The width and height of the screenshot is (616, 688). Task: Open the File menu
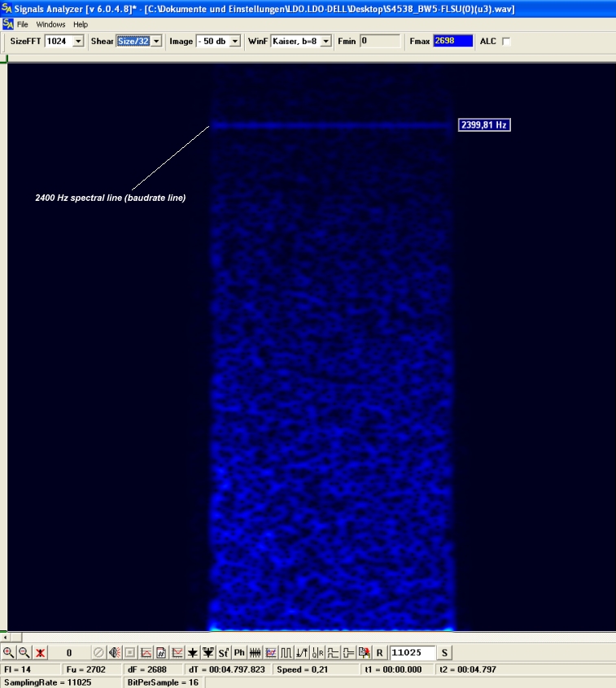pyautogui.click(x=23, y=24)
